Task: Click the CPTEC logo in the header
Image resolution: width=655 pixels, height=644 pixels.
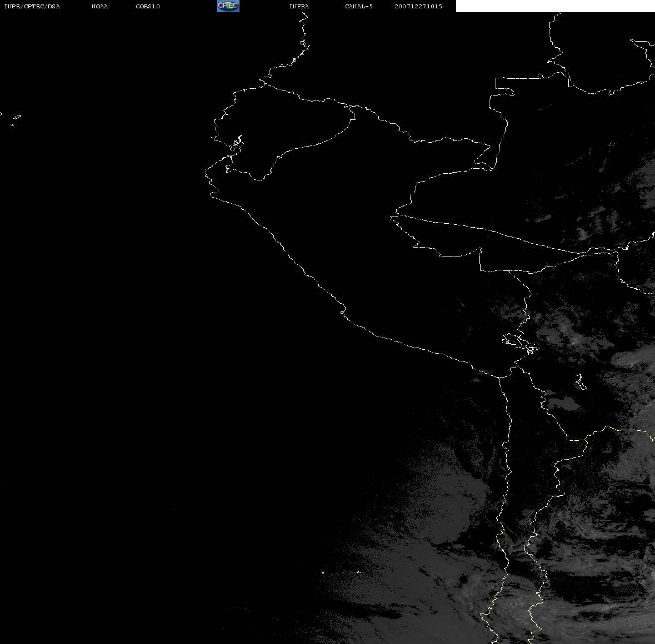Action: [x=228, y=6]
